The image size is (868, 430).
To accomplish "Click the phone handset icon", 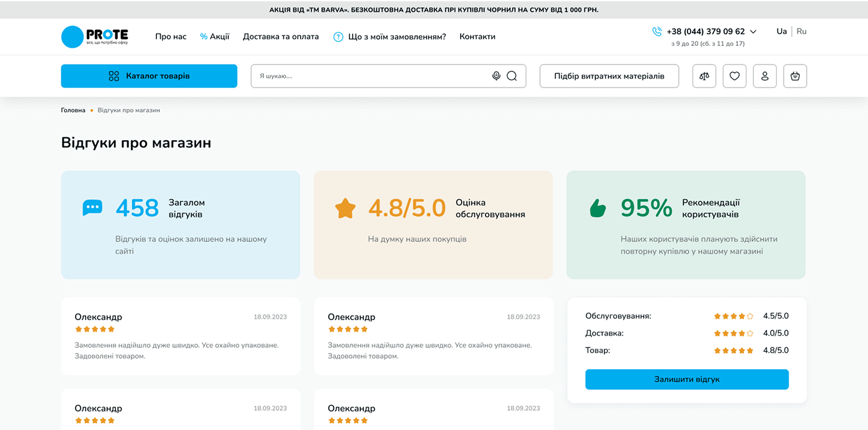I will 657,32.
